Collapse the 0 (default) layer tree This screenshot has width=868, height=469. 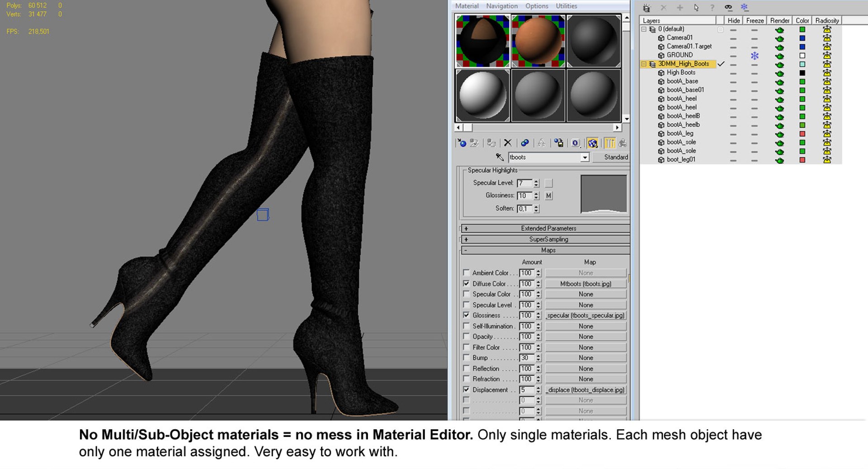(x=644, y=29)
